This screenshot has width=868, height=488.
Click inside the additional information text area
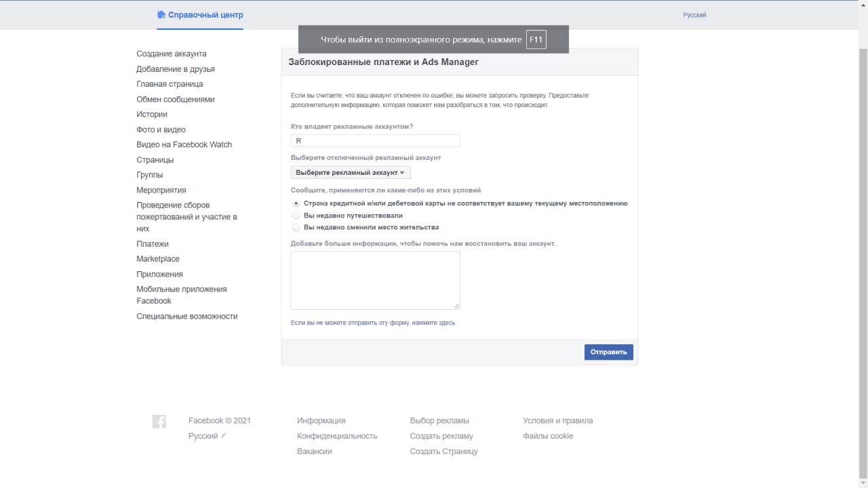coord(376,281)
